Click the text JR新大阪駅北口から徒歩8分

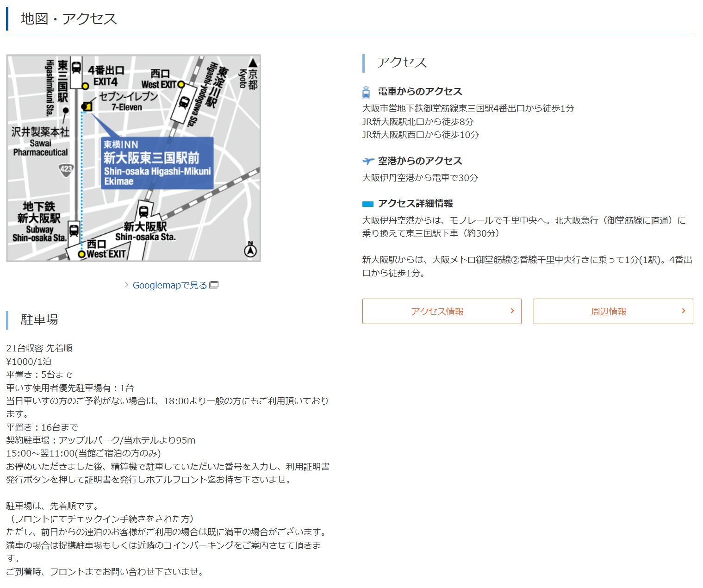click(417, 122)
